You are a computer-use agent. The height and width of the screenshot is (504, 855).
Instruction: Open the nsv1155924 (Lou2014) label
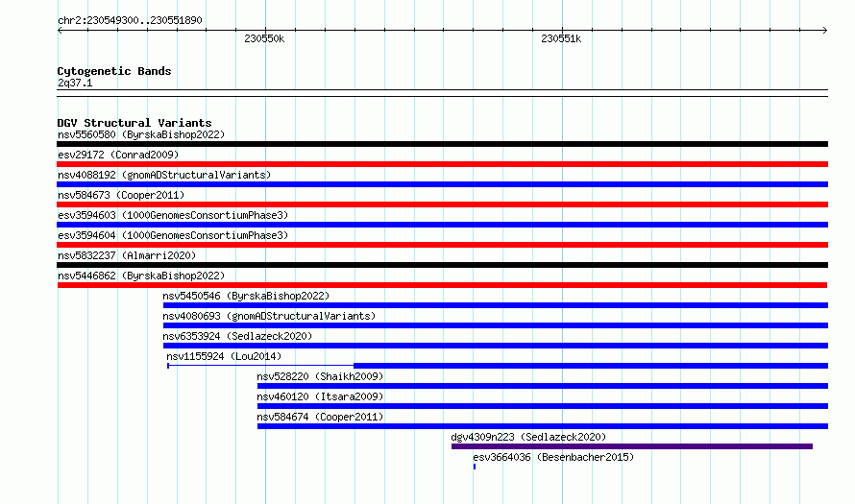point(224,356)
